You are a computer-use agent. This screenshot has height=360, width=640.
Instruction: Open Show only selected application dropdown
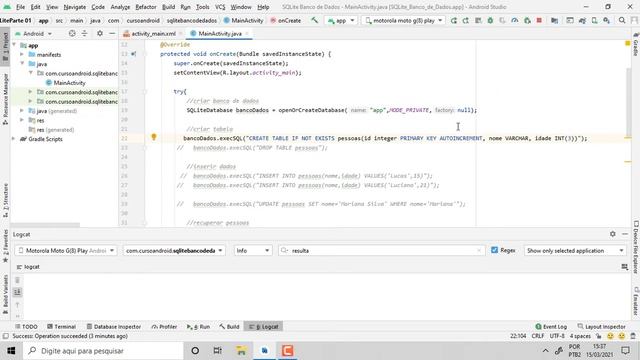pyautogui.click(x=575, y=251)
